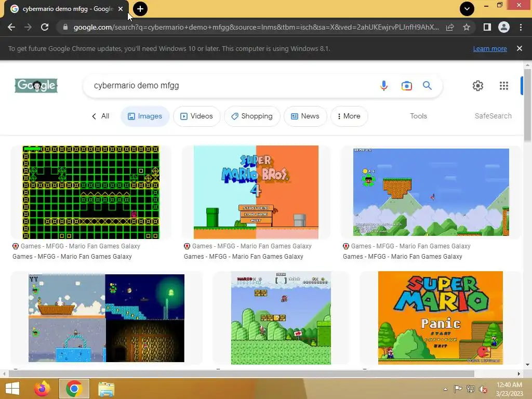Close the cybermario demo mfgg tab
The image size is (532, 399).
click(x=121, y=9)
